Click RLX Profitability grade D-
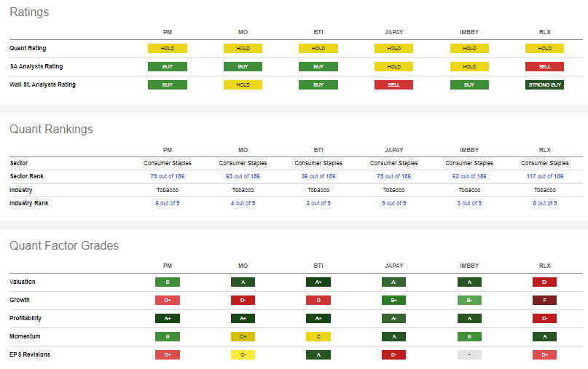Image resolution: width=588 pixels, height=369 pixels. click(544, 319)
